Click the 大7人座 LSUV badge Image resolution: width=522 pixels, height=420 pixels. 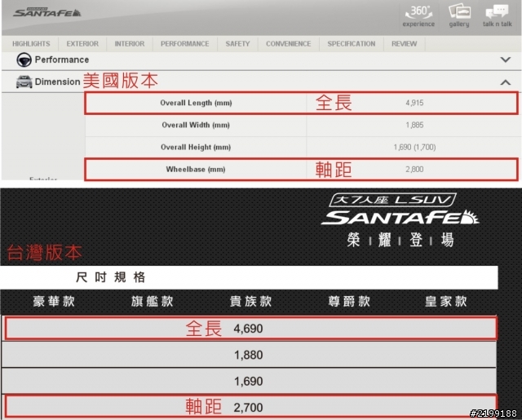pyautogui.click(x=392, y=200)
